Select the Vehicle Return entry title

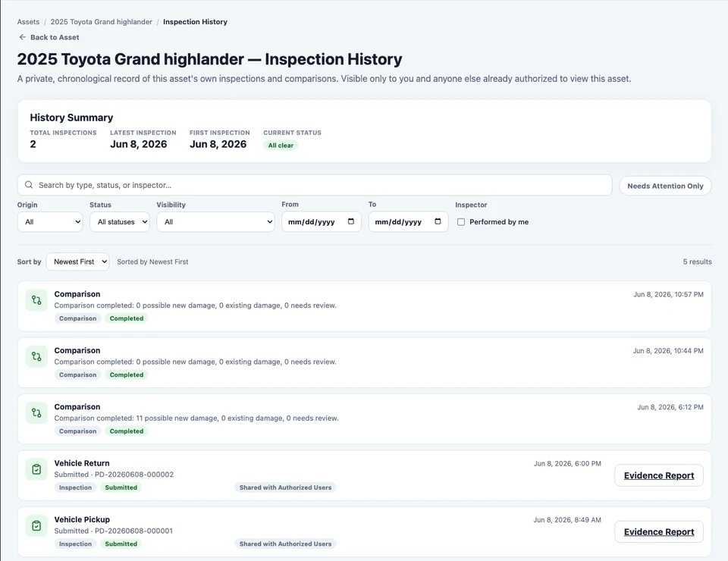point(82,463)
